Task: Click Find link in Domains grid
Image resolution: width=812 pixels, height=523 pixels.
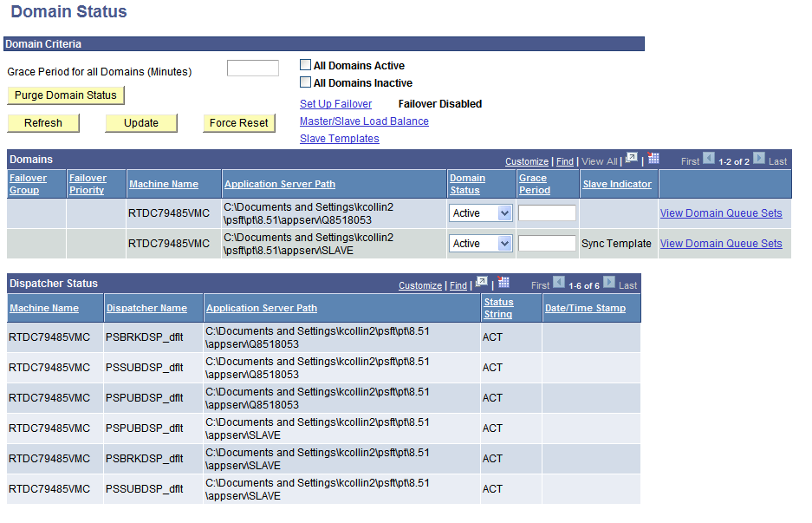Action: pos(564,161)
